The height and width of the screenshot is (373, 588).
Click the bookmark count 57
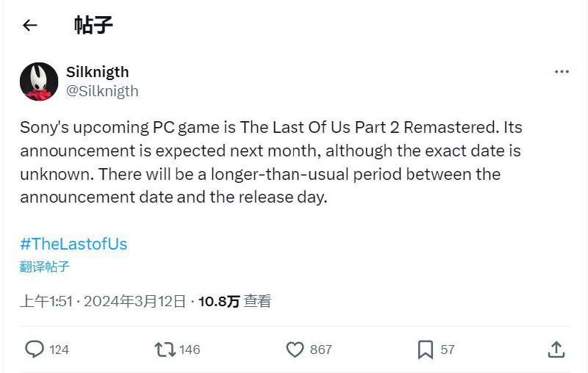(448, 350)
